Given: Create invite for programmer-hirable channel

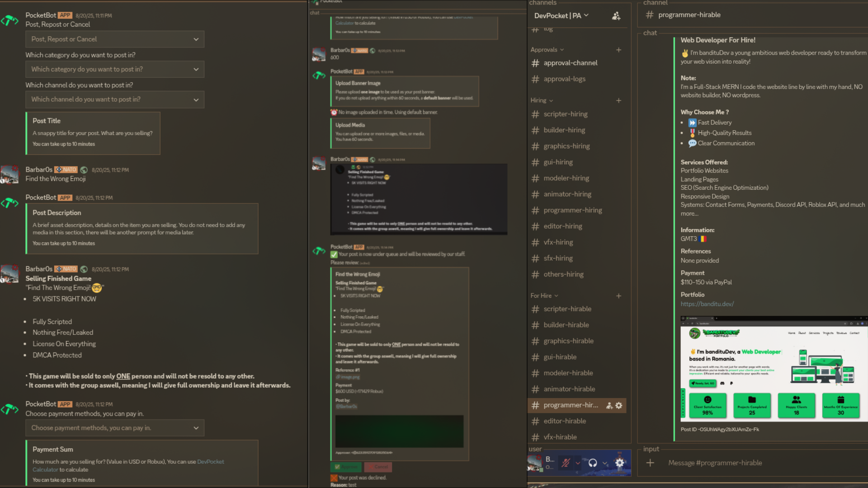Looking at the screenshot, I should [609, 406].
